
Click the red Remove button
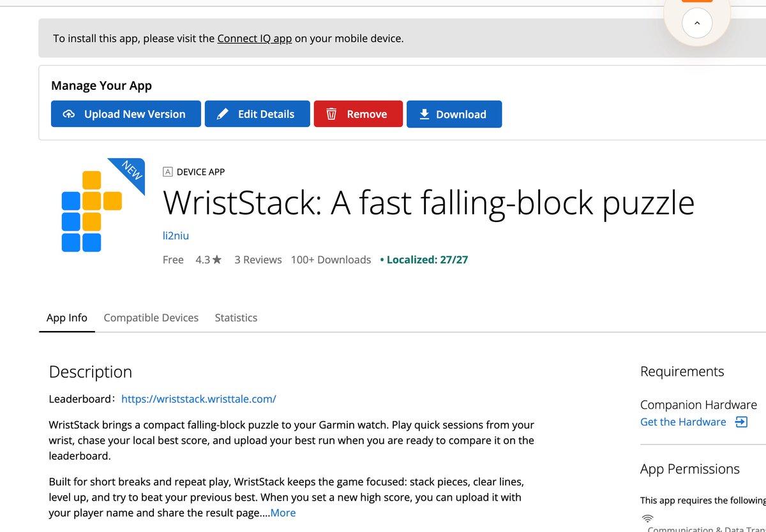point(358,114)
